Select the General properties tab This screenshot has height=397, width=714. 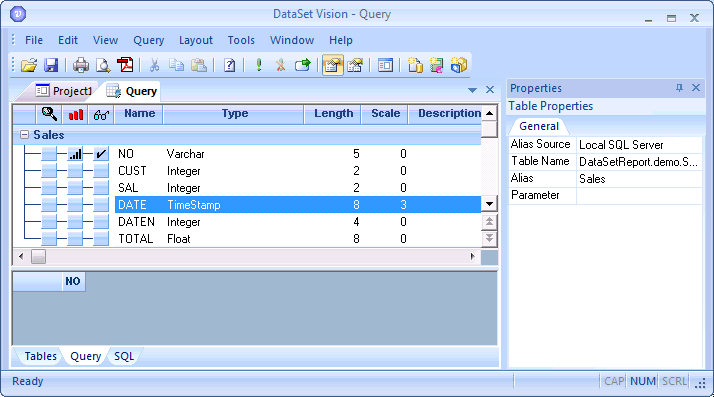[x=539, y=126]
